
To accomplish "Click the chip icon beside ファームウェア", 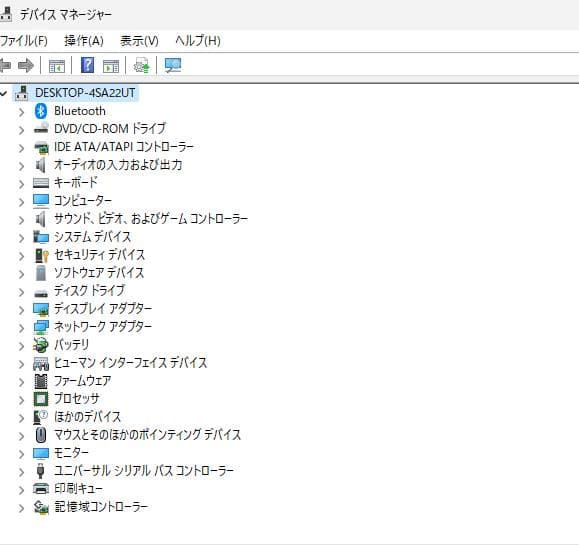I will [41, 381].
